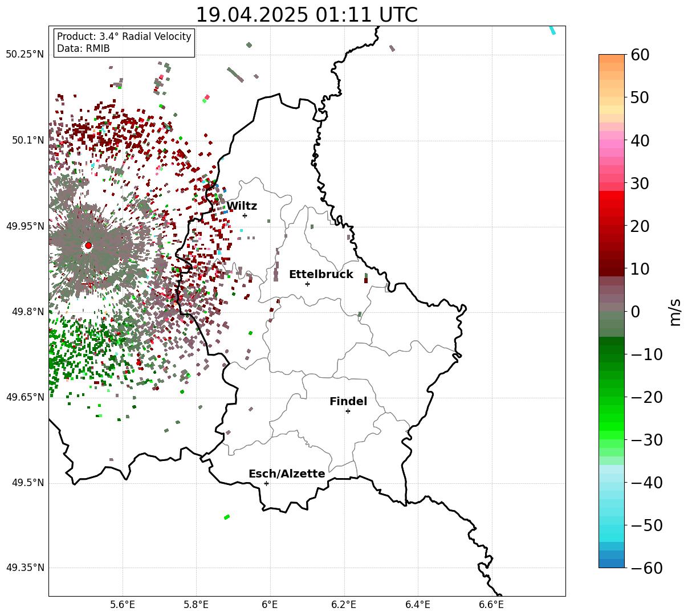Click the cyan echo at top right map corner
This screenshot has height=616, width=688.
click(552, 30)
